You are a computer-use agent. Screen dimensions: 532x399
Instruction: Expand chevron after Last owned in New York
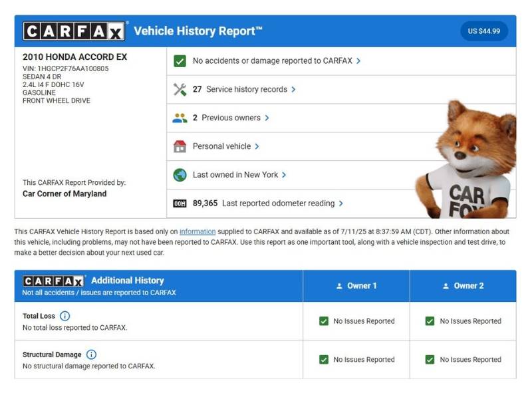pyautogui.click(x=284, y=175)
